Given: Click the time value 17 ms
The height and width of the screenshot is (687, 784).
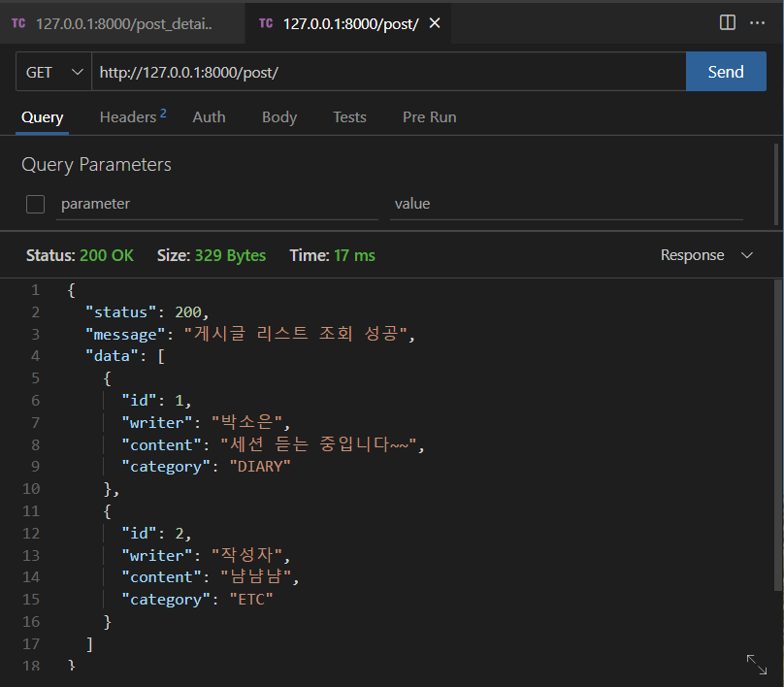Looking at the screenshot, I should 354,255.
